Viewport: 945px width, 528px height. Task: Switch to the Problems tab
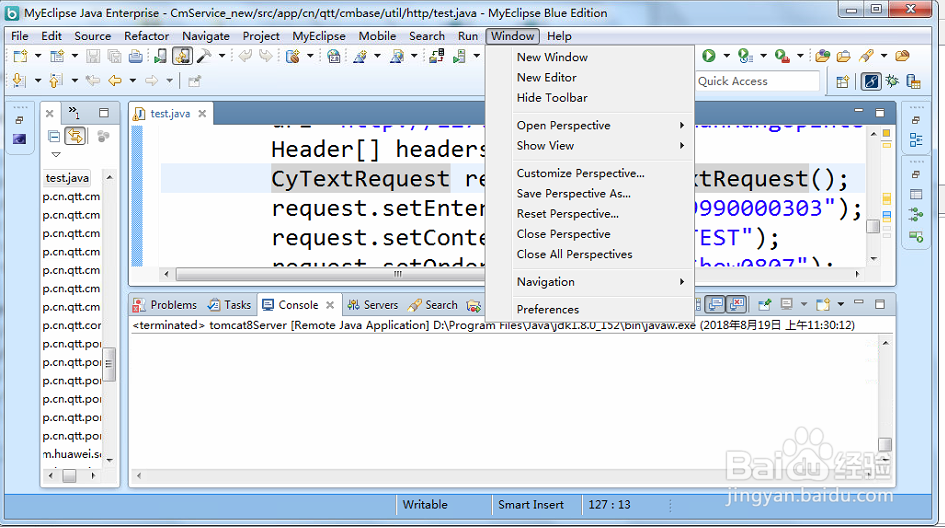click(165, 305)
